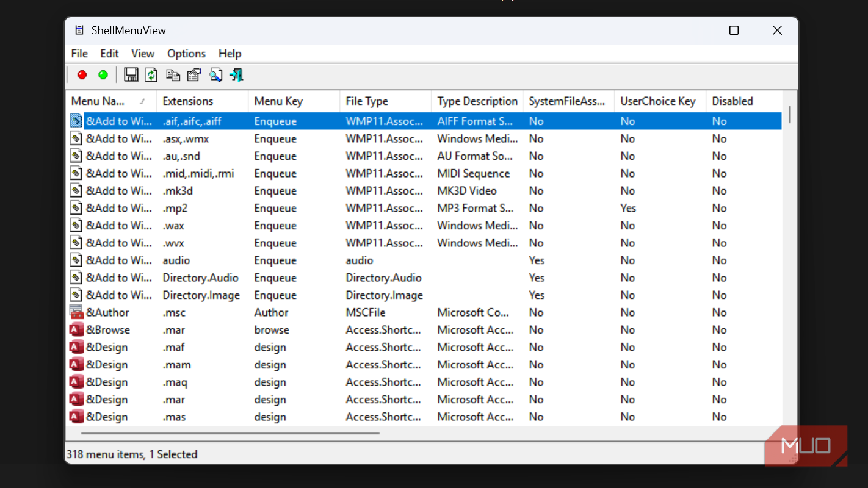The height and width of the screenshot is (488, 868).
Task: Select the ".mid,.midi,.rmi" extensions cell
Action: (198, 173)
